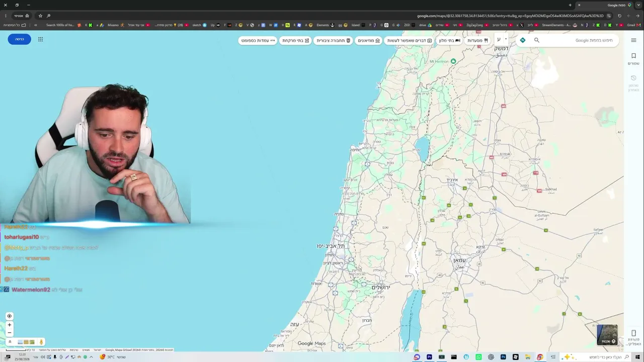Click the Privacy (פרטיות) link in map footer
644x362 pixels.
74,350
